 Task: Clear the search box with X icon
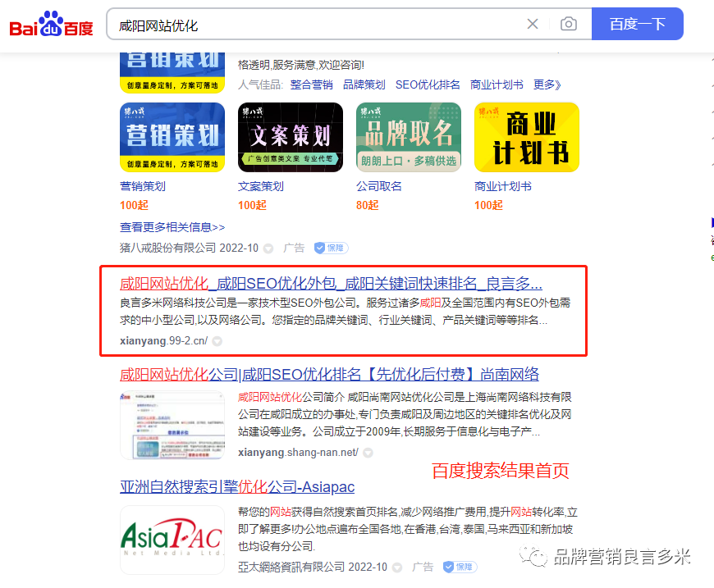pyautogui.click(x=533, y=24)
